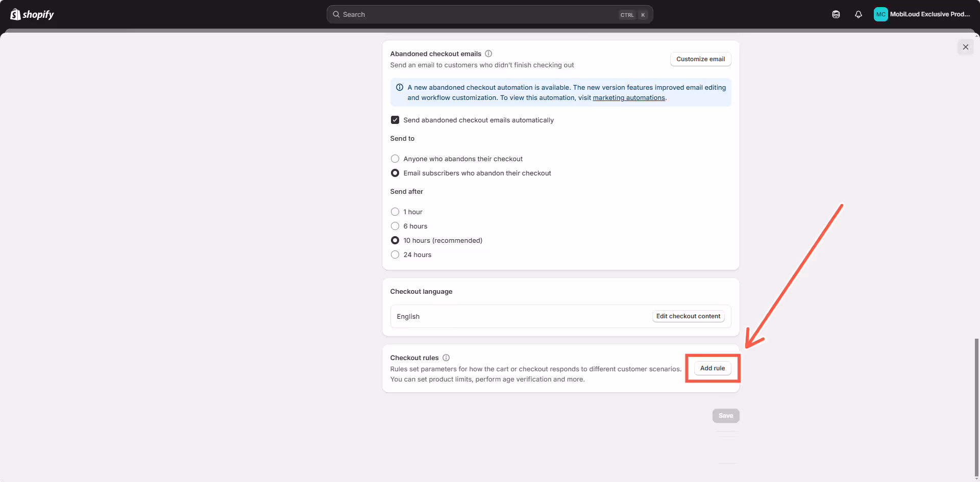Open the MC store account avatar
Image resolution: width=980 pixels, height=482 pixels.
pos(880,14)
